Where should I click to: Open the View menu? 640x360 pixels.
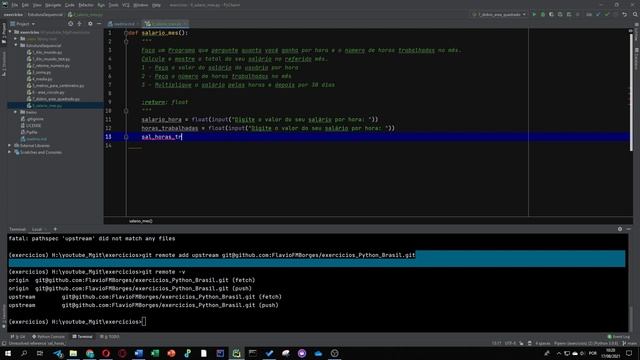[37, 5]
